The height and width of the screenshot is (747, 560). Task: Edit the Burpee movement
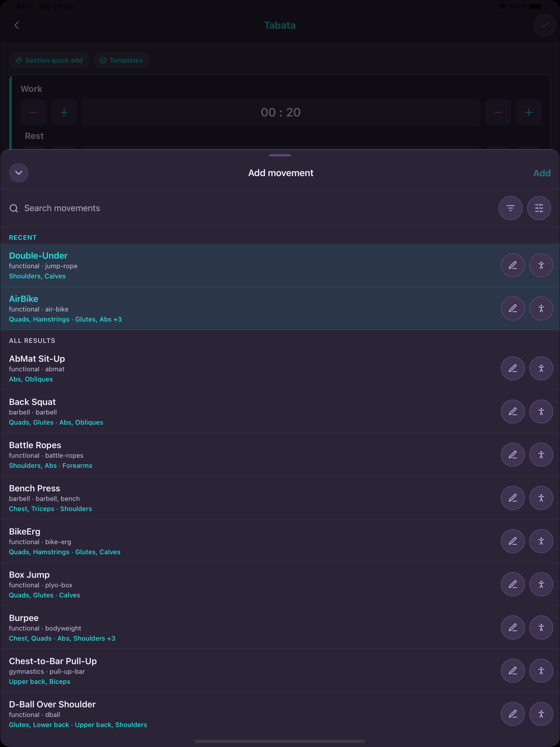[x=513, y=628]
